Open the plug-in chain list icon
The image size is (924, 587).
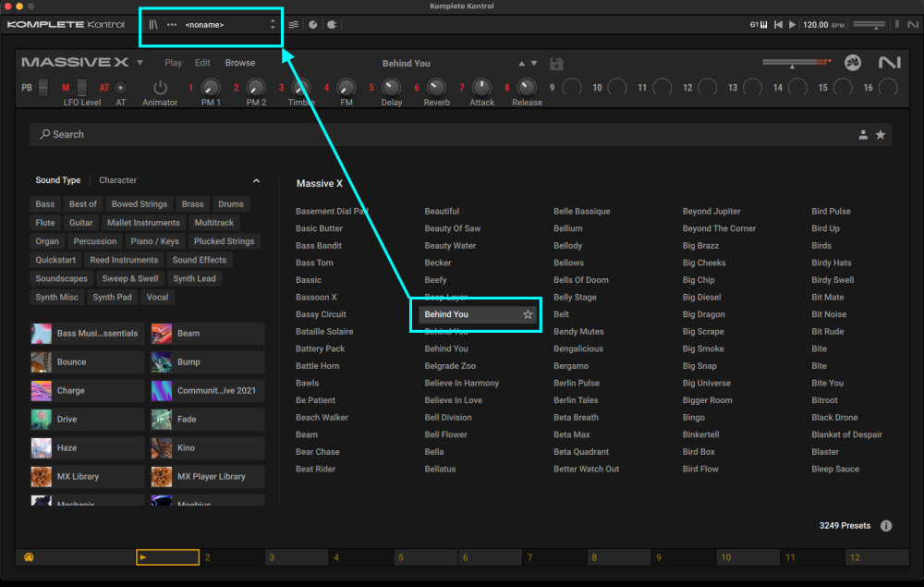293,25
